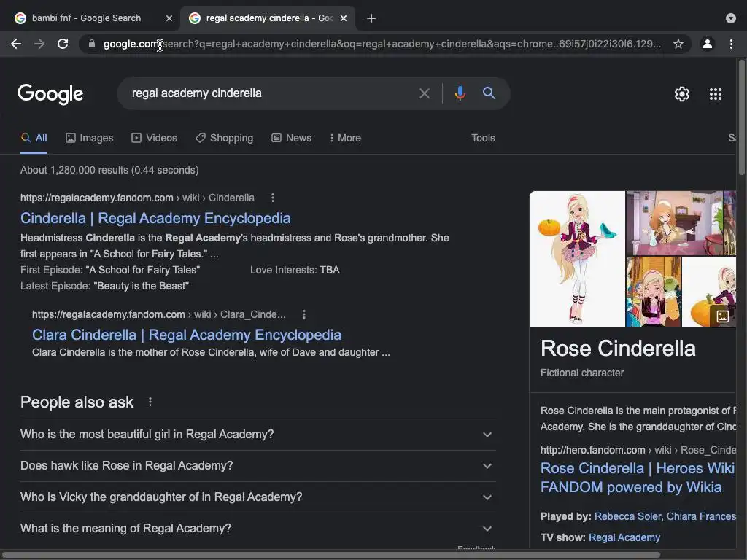The image size is (747, 560).
Task: Open Clara Cinderella | Regal Academy Encyclopedia link
Action: pyautogui.click(x=186, y=335)
